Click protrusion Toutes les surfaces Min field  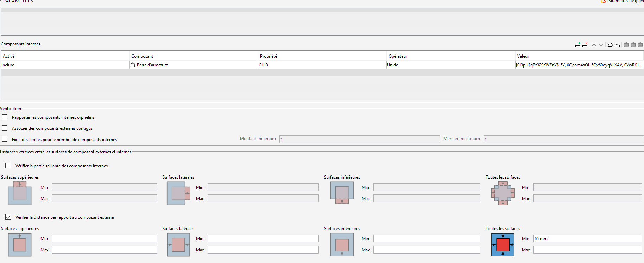click(587, 187)
